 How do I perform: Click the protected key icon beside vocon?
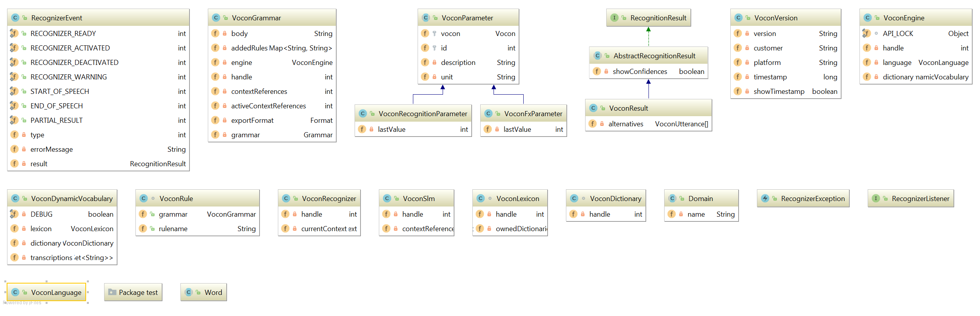point(434,33)
